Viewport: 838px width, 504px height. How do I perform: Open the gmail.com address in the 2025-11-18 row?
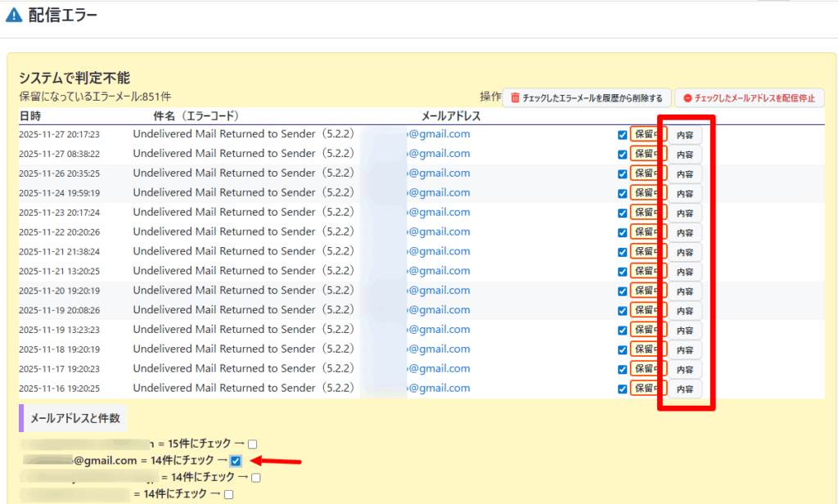coord(439,349)
